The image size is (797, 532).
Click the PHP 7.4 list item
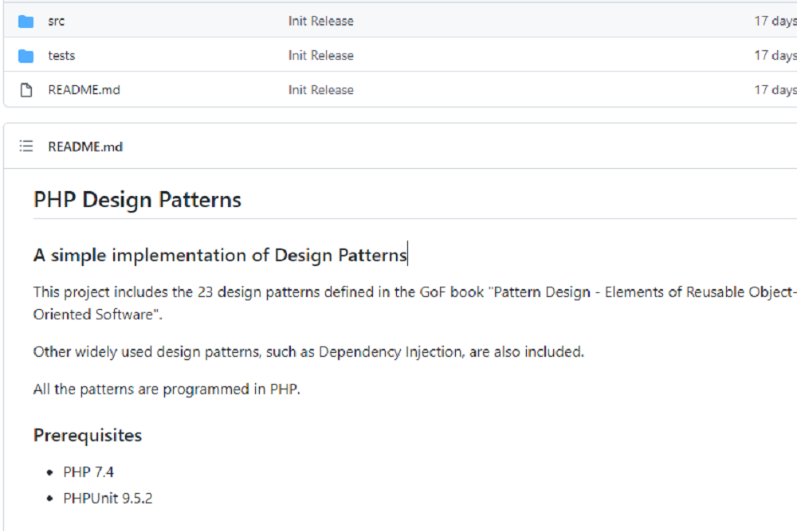(88, 472)
